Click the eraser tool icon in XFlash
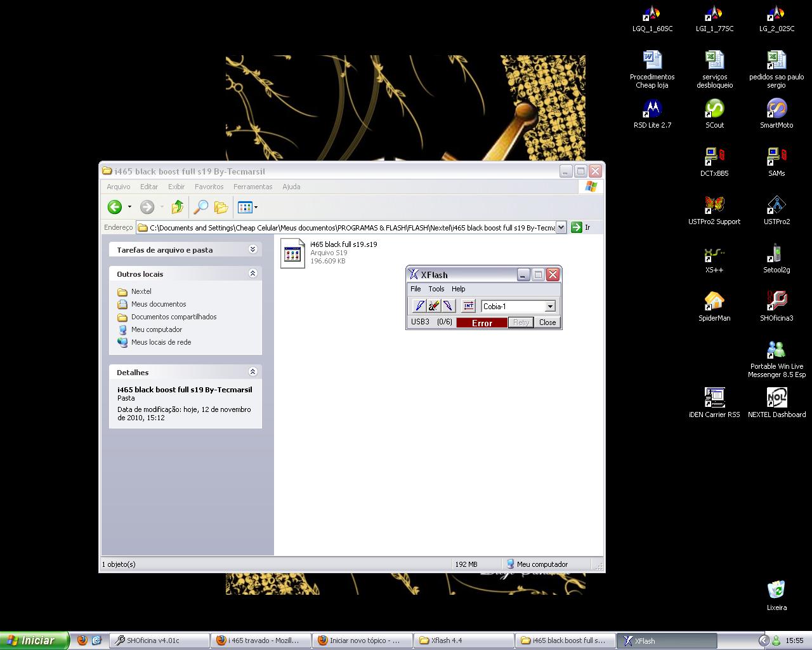The height and width of the screenshot is (650, 812). point(434,306)
